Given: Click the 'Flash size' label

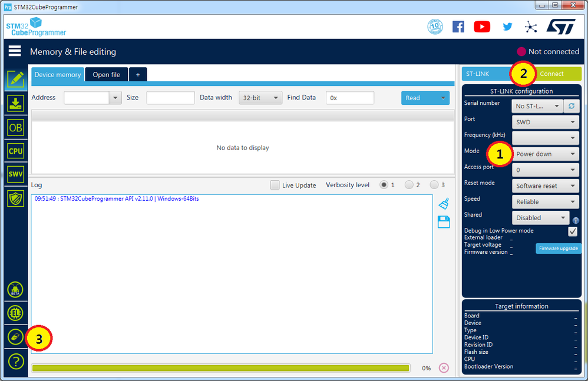Looking at the screenshot, I should point(476,352).
